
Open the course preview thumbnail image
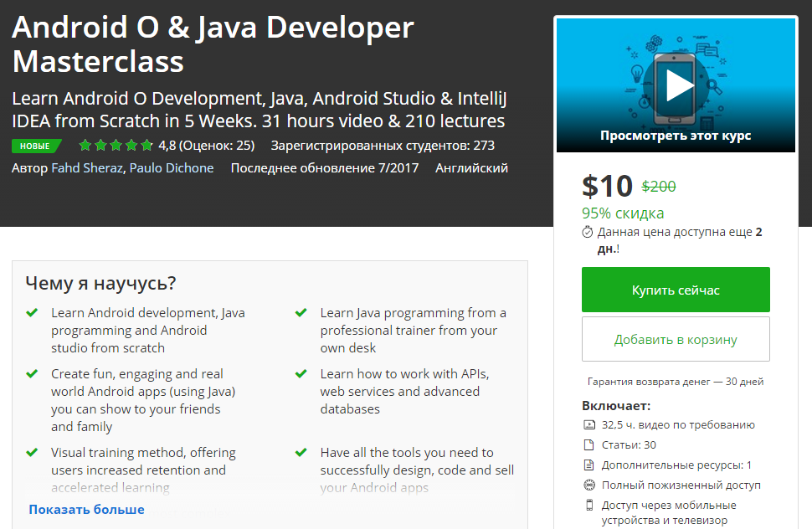(676, 85)
